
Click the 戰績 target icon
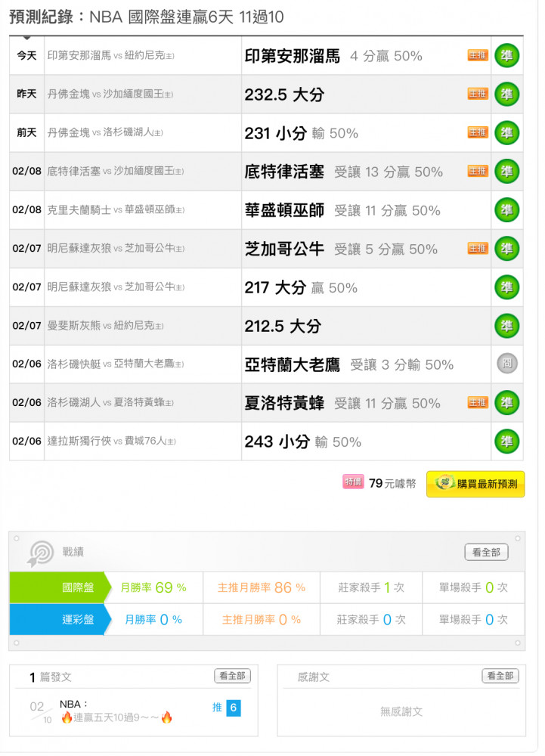coord(40,553)
